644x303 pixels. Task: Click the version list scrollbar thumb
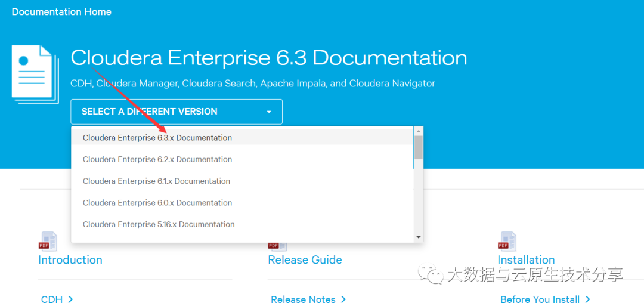[x=419, y=147]
